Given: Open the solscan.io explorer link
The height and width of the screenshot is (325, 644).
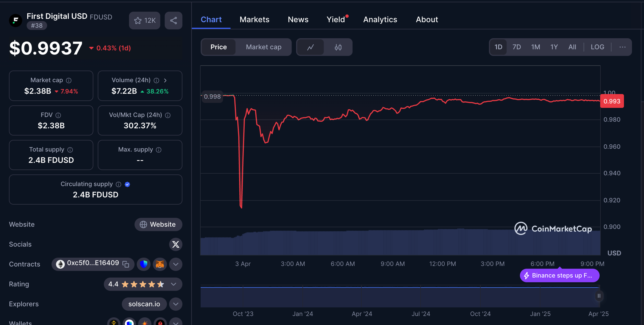Looking at the screenshot, I should [144, 304].
